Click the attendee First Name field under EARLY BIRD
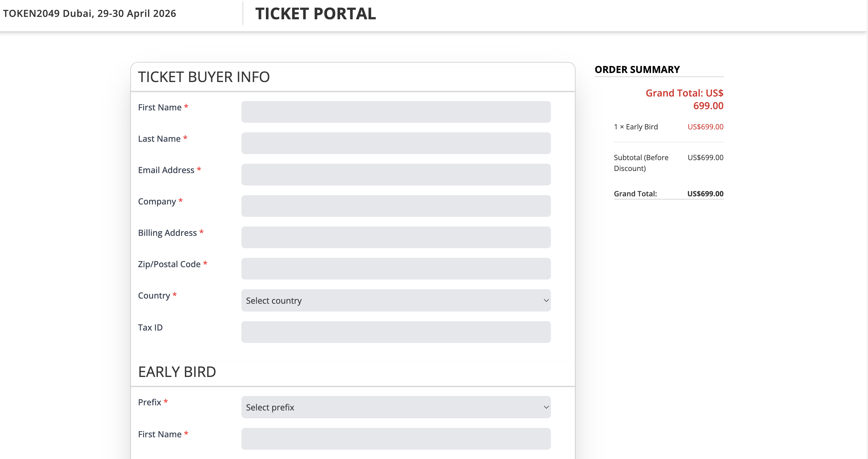The width and height of the screenshot is (868, 459). (x=396, y=438)
